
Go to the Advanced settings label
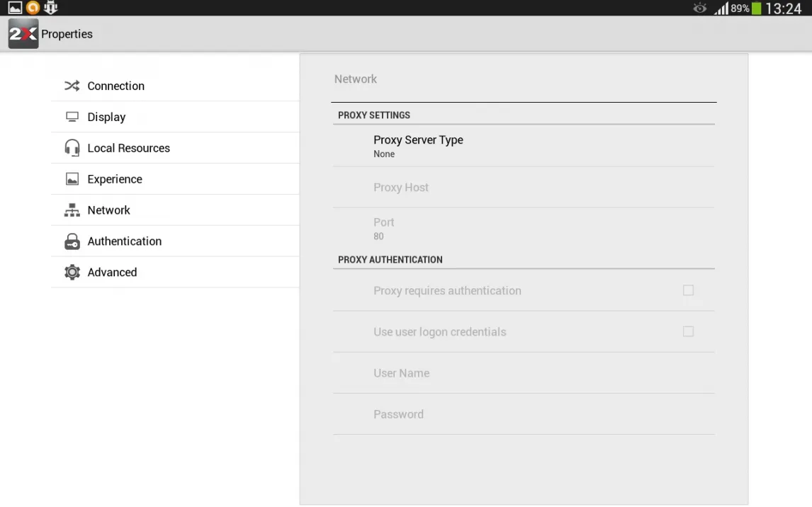coord(112,272)
